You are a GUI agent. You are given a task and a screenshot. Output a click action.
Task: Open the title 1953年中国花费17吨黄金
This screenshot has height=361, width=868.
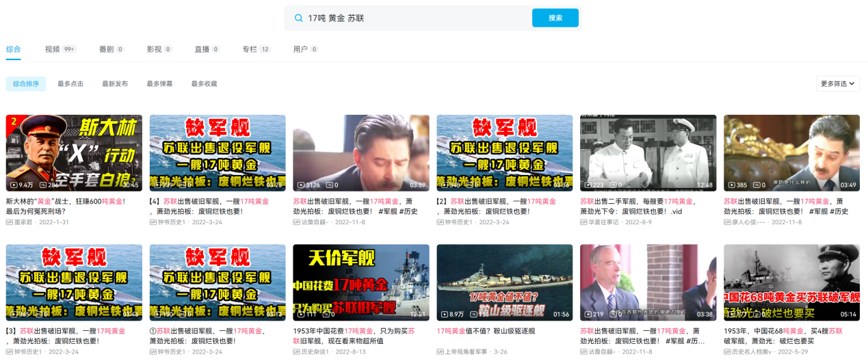[x=354, y=336]
